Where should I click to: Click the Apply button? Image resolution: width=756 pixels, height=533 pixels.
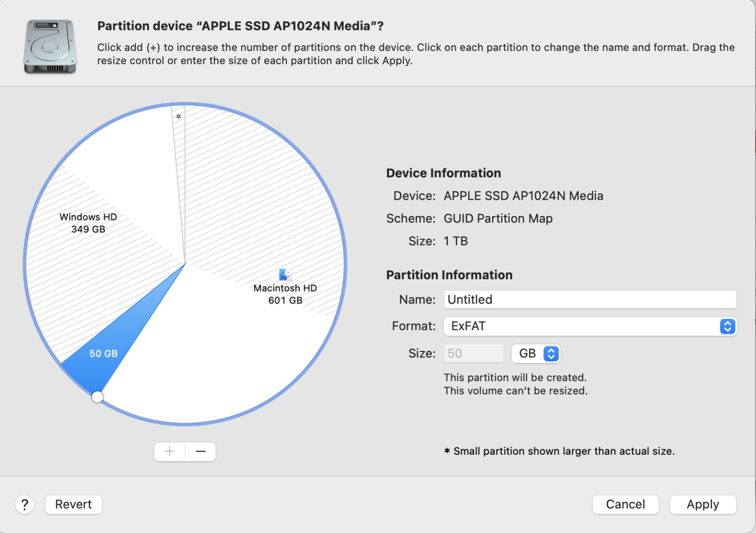[702, 504]
